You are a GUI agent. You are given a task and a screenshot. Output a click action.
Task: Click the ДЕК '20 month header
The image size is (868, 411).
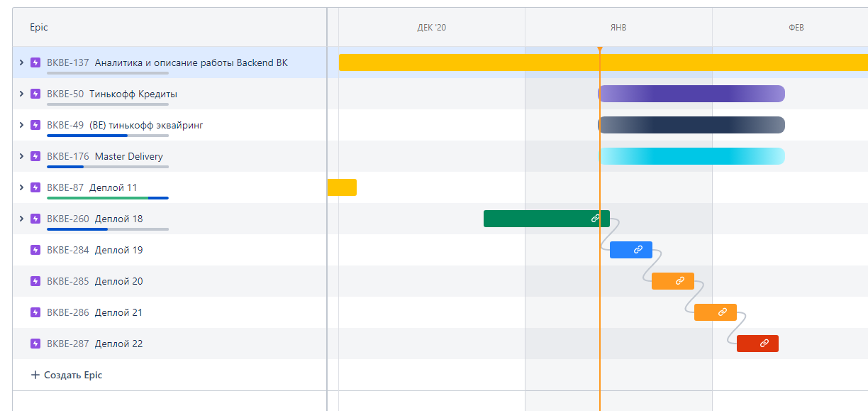[x=431, y=28]
